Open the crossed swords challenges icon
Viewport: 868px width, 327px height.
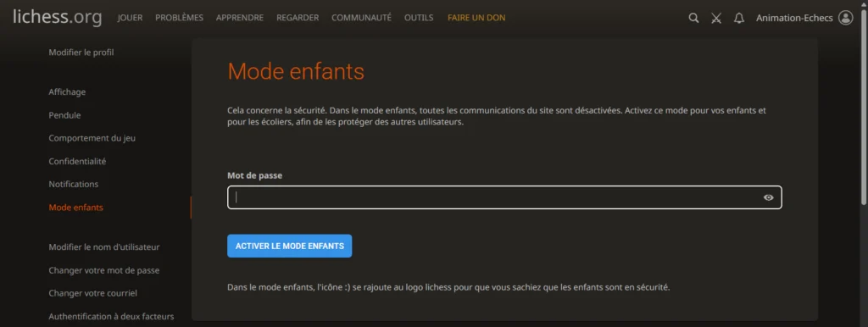pyautogui.click(x=716, y=19)
